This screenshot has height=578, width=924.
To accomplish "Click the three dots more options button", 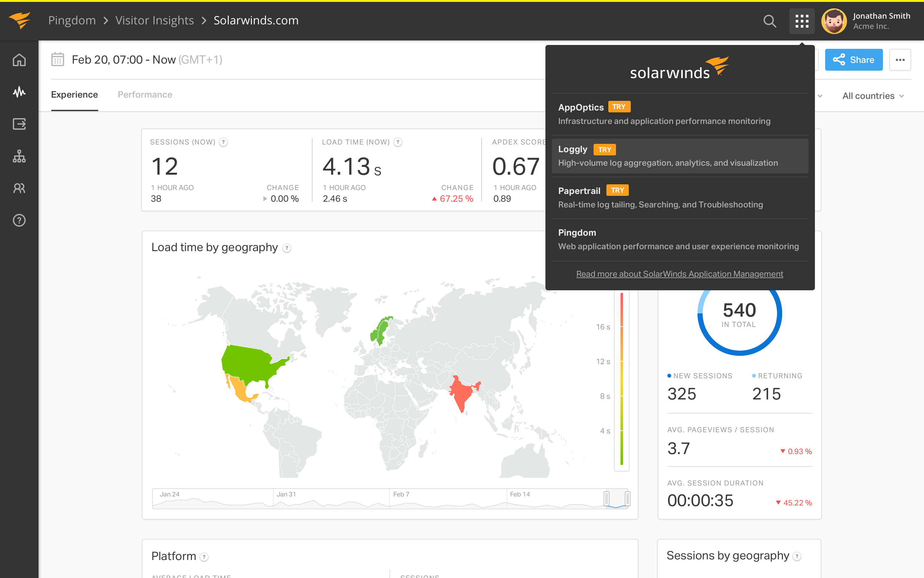I will point(900,60).
